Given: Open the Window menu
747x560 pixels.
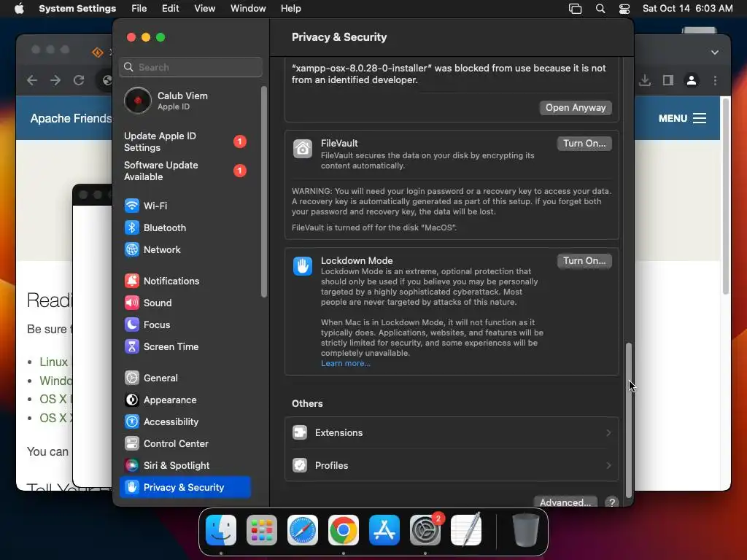Looking at the screenshot, I should coord(248,8).
